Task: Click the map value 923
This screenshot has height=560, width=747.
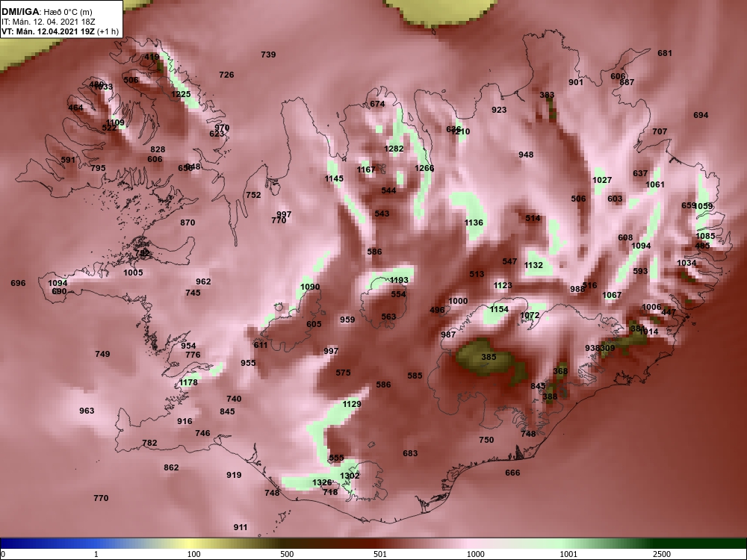Action: point(499,110)
